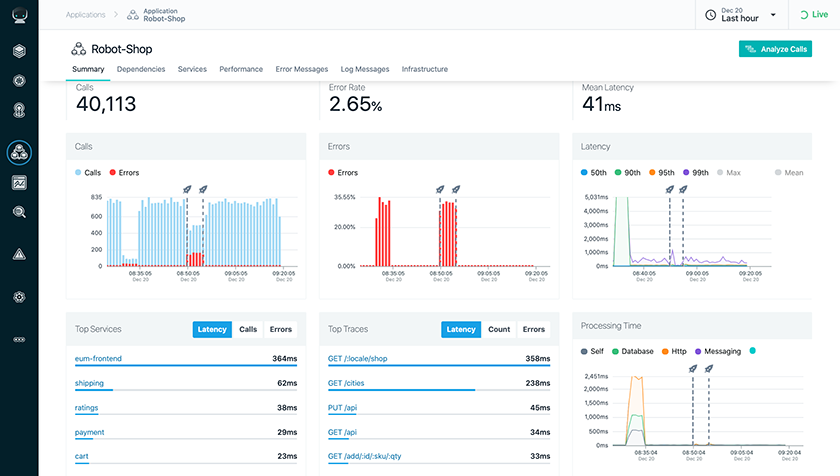
Task: Switch to the Error Messages tab
Action: coord(302,69)
